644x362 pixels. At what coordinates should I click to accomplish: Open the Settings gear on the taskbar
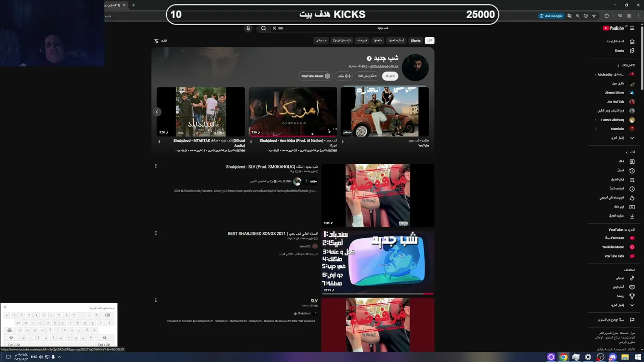(588, 357)
